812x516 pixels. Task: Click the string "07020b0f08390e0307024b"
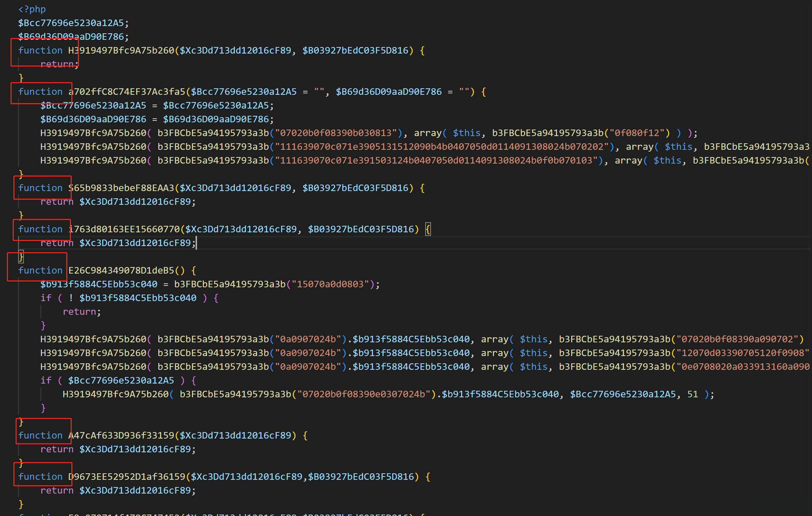pos(366,394)
